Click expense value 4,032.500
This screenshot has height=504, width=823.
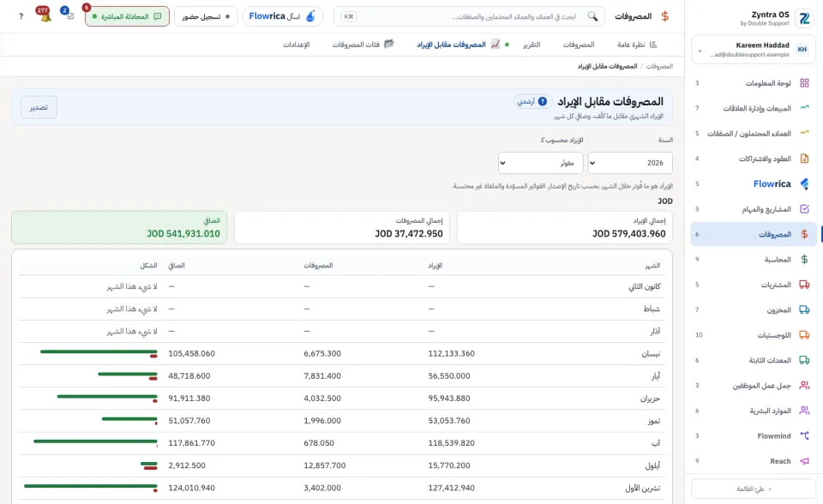coord(322,399)
